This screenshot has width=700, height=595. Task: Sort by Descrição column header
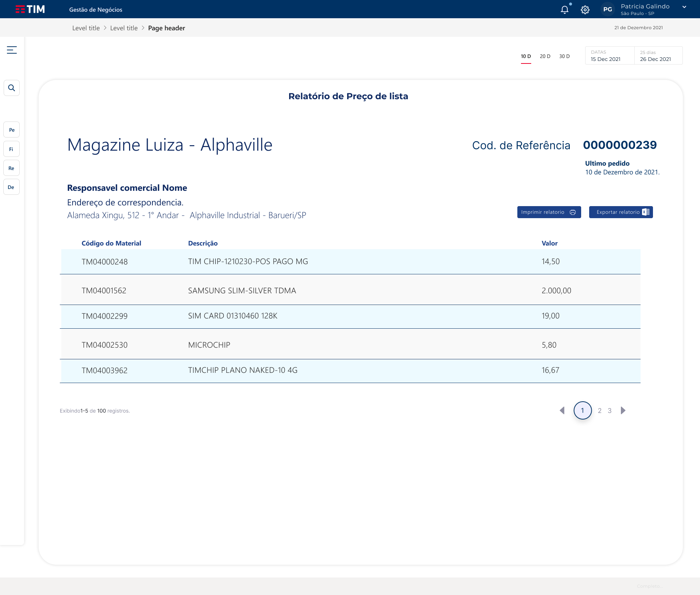pyautogui.click(x=203, y=243)
